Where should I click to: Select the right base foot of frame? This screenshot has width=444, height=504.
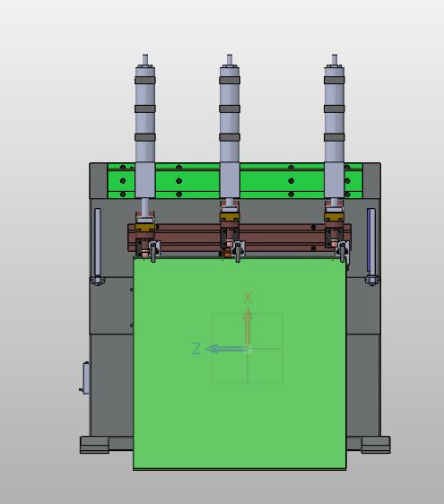(x=376, y=445)
